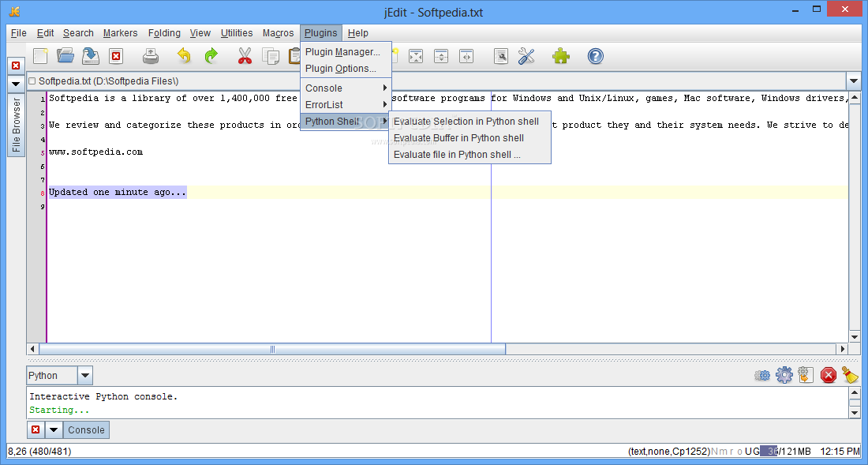Close the bottom docking area
Image resolution: width=868 pixels, height=465 pixels.
(36, 430)
